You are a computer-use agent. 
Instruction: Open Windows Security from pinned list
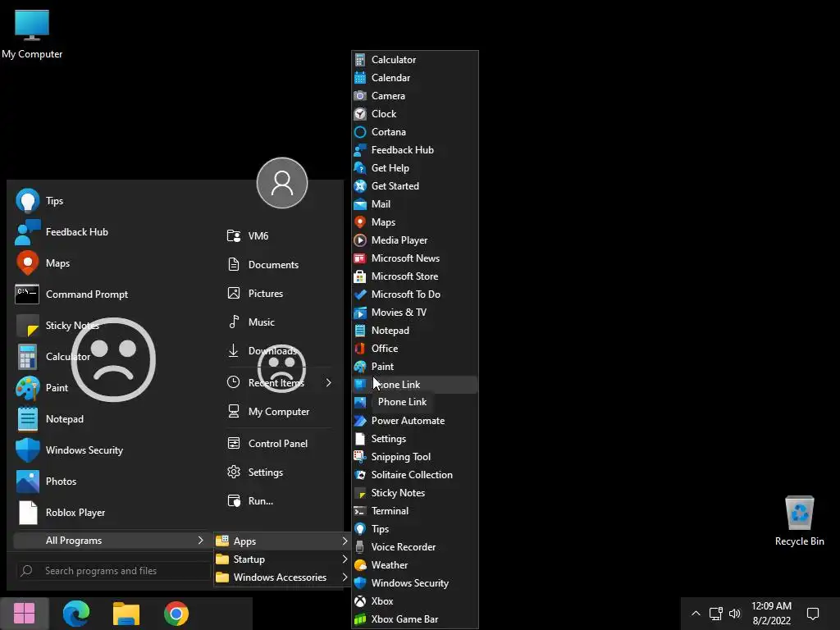(111, 450)
